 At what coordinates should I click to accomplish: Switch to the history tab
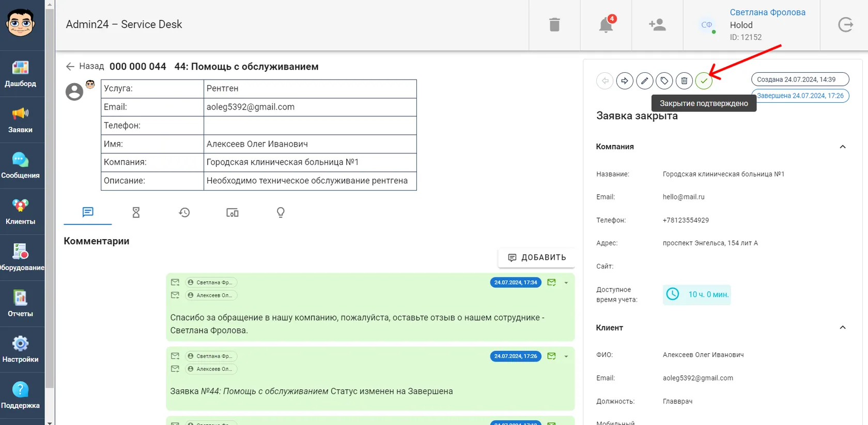184,212
